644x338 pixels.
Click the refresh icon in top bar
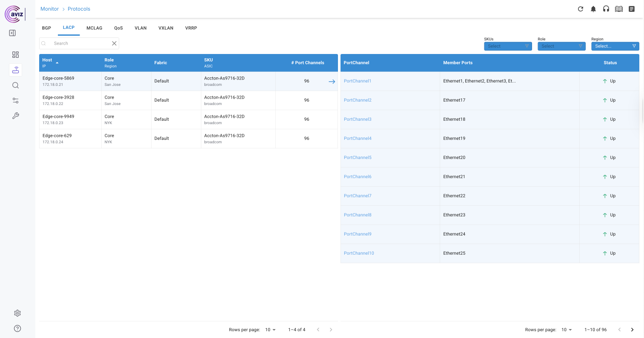(580, 9)
